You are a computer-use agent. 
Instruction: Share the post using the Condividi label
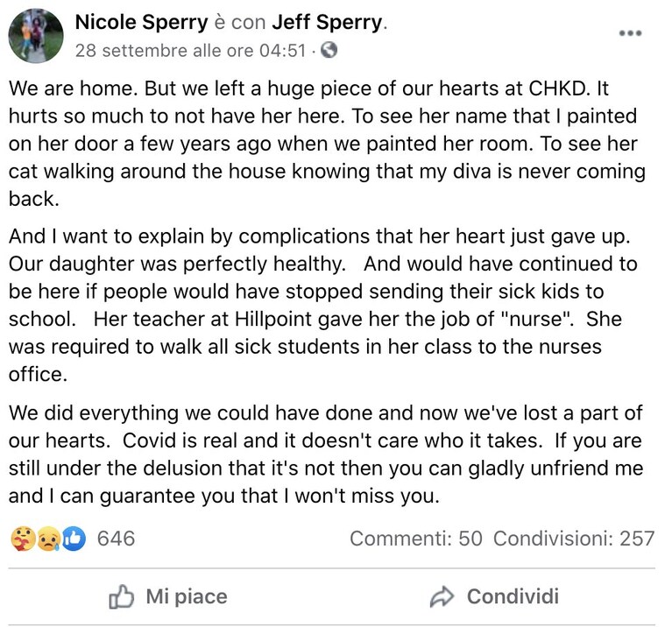pyautogui.click(x=513, y=596)
